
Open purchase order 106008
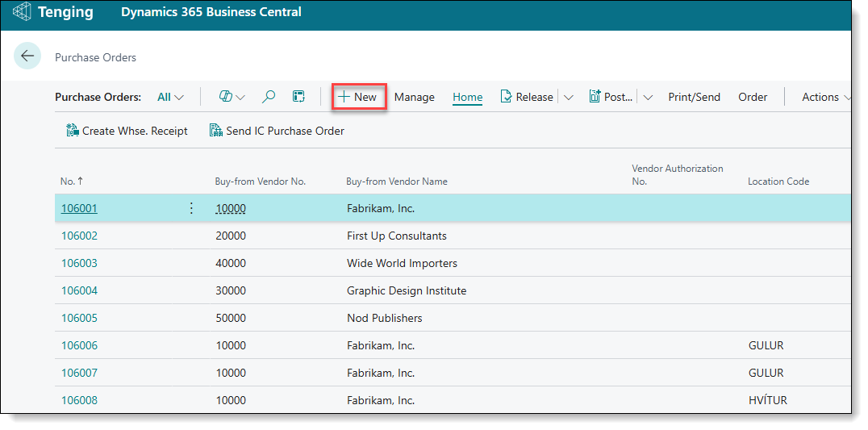[79, 400]
